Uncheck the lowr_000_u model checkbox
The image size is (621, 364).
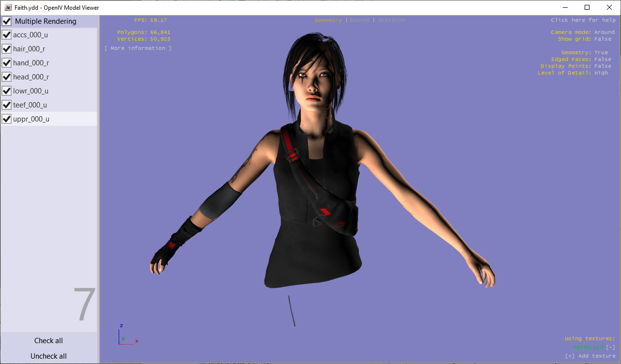coord(7,91)
